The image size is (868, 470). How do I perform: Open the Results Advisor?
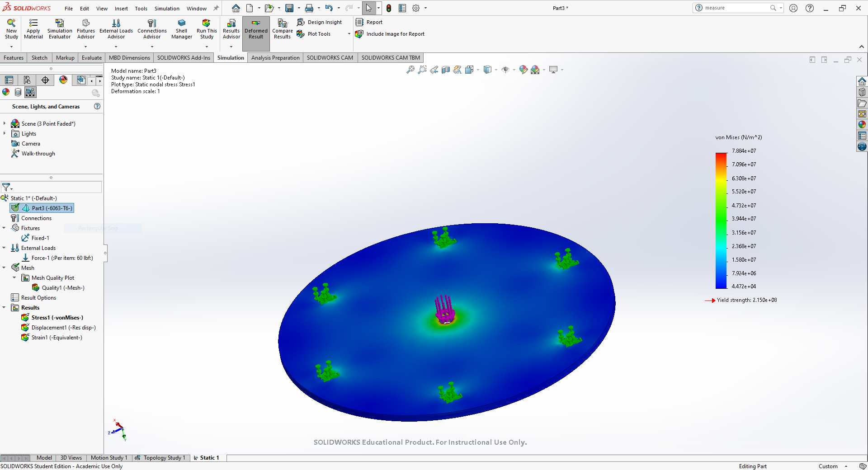pyautogui.click(x=231, y=29)
